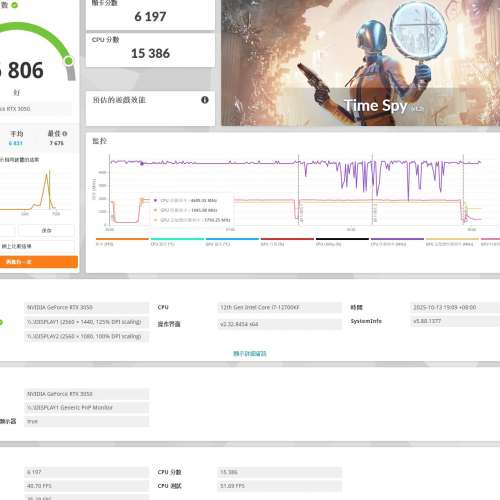Click the highlighted purple data point on chart
Viewport: 500px width, 500px height.
tap(142, 163)
